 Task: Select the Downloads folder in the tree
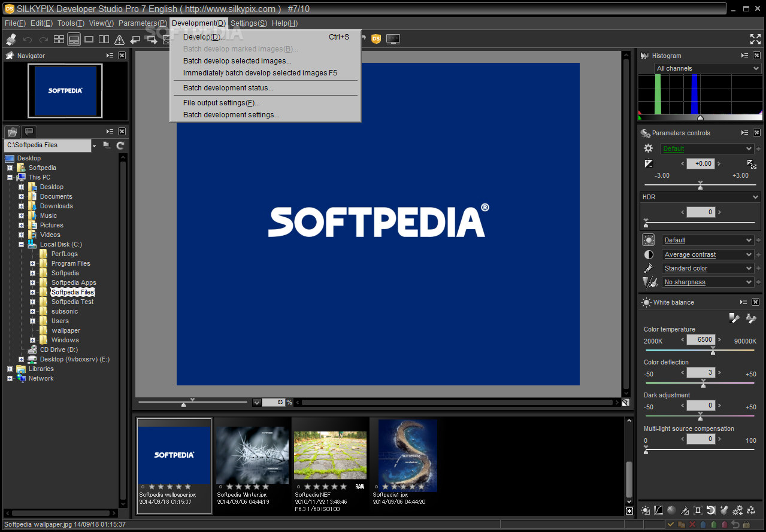[56, 206]
